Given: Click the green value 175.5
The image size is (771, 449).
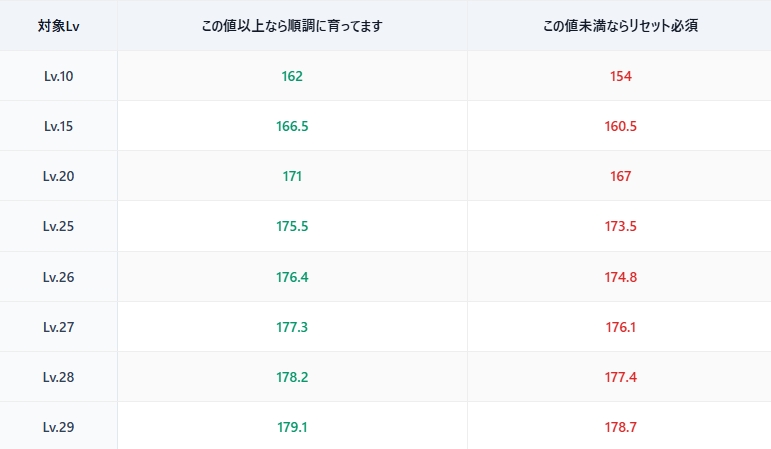Looking at the screenshot, I should 292,226.
